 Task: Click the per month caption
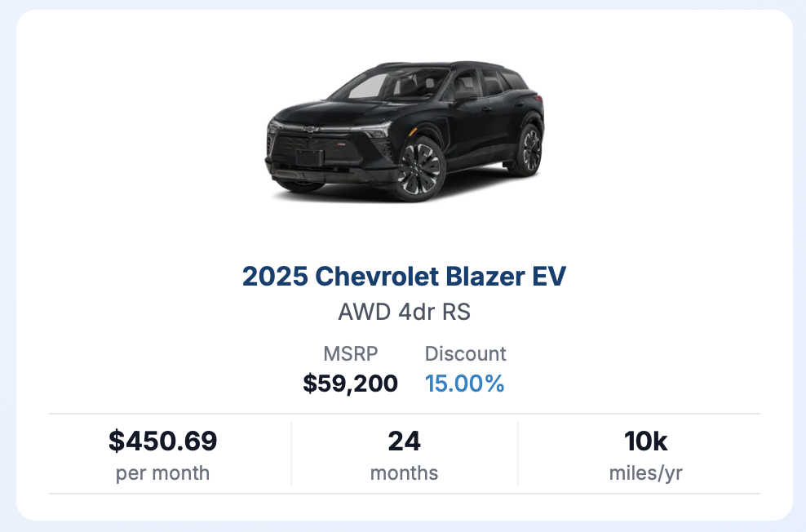(x=163, y=473)
